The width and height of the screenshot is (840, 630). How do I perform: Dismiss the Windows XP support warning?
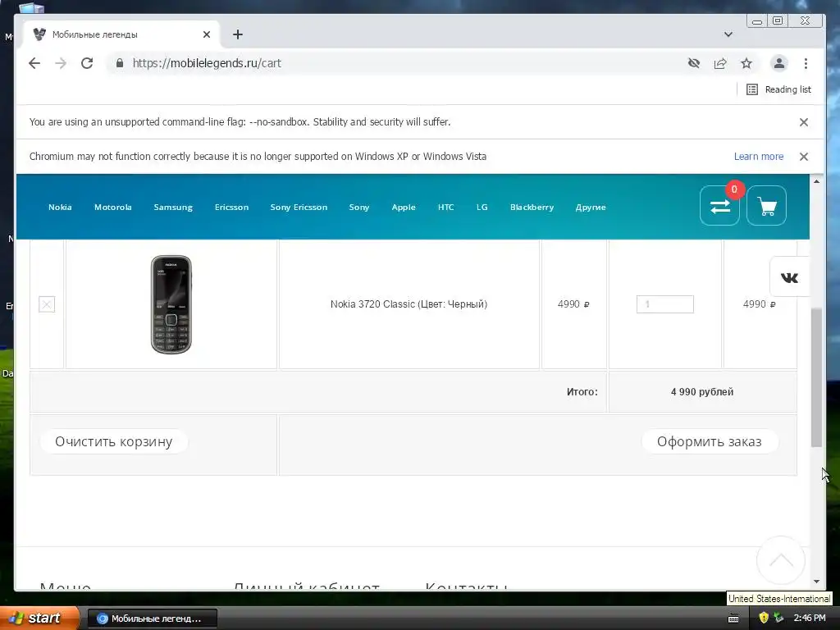[804, 157]
